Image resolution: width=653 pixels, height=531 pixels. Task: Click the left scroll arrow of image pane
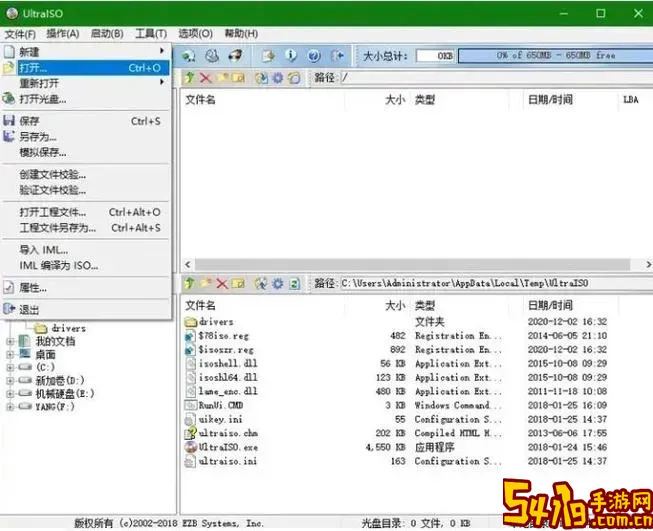pyautogui.click(x=188, y=264)
